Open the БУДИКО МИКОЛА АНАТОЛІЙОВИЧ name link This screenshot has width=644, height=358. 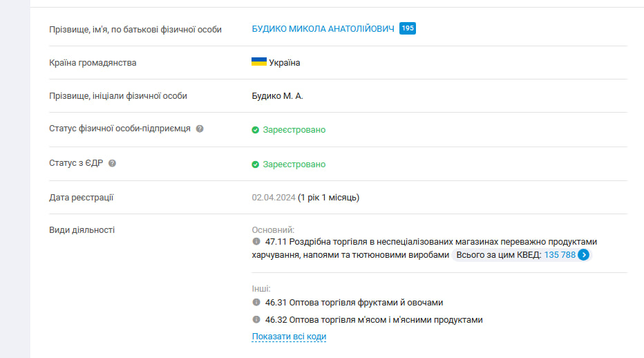click(323, 28)
